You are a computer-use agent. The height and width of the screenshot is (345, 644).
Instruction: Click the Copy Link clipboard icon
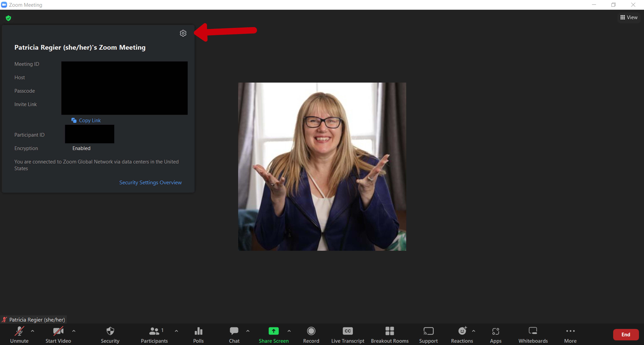[x=74, y=120]
